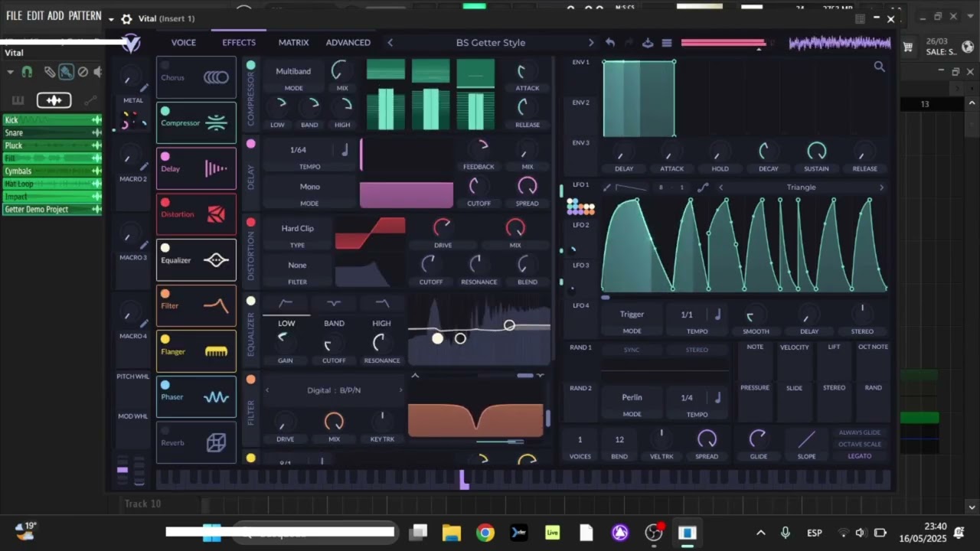Adjust the distortion DRIVE knob

point(443,227)
